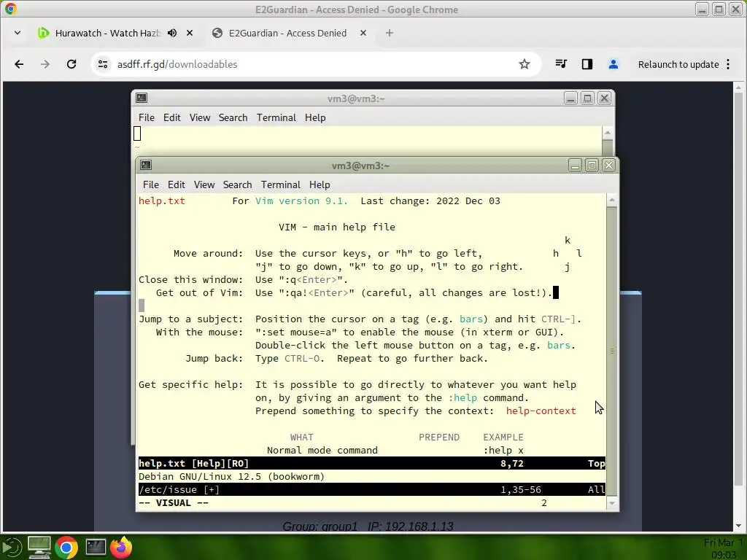Open View menu in front terminal
The width and height of the screenshot is (747, 560).
tap(204, 184)
